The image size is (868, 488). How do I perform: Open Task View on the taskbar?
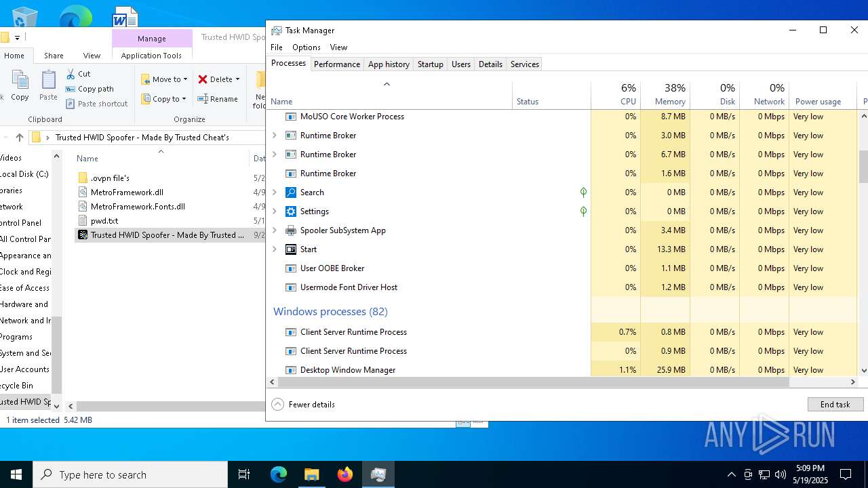click(x=244, y=474)
